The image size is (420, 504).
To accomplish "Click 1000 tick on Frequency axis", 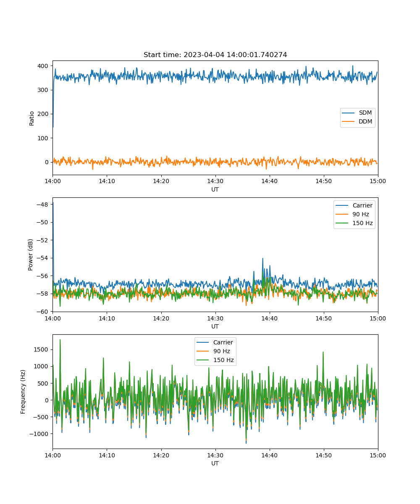I will 42,366.
